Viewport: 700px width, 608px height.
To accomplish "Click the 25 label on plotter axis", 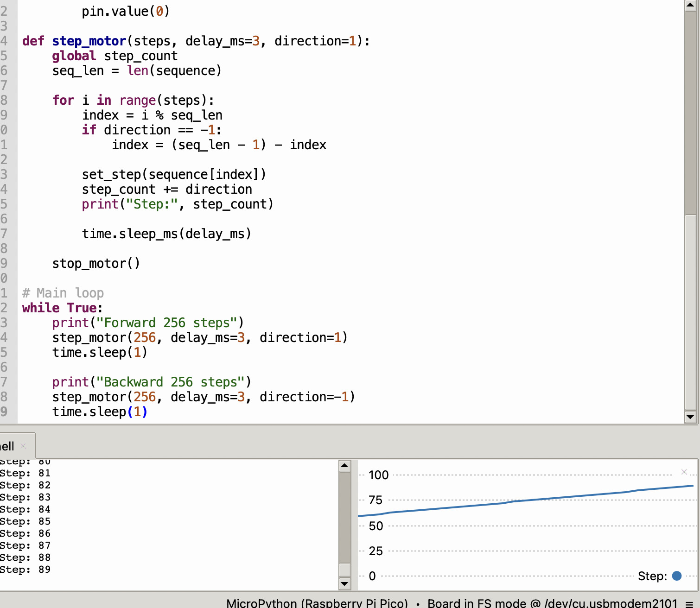I will coord(375,551).
